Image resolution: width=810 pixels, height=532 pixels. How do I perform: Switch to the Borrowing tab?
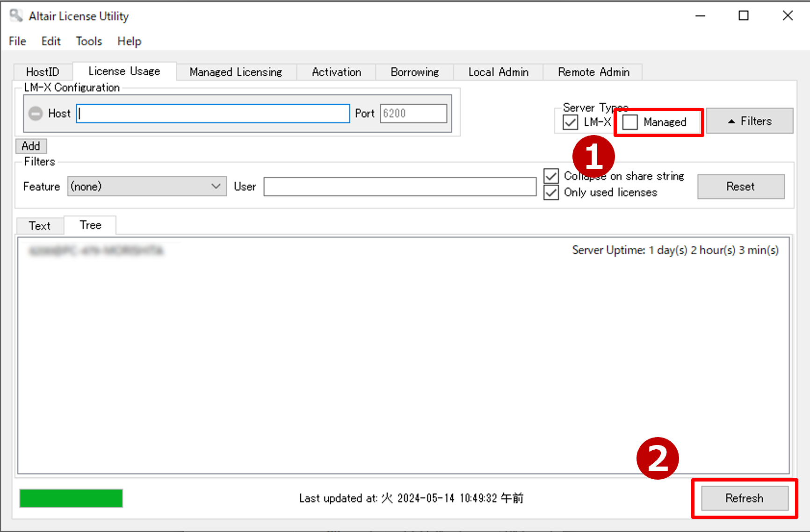[x=414, y=72]
